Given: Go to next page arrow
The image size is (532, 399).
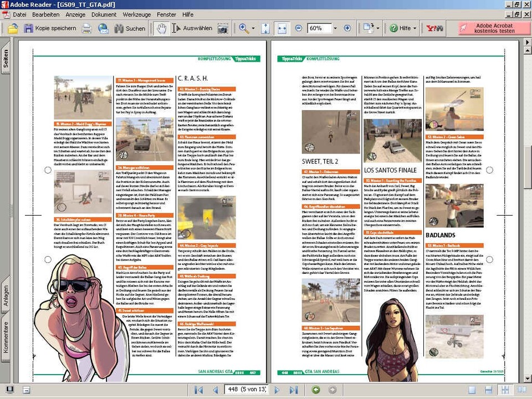Looking at the screenshot, I should 277,390.
